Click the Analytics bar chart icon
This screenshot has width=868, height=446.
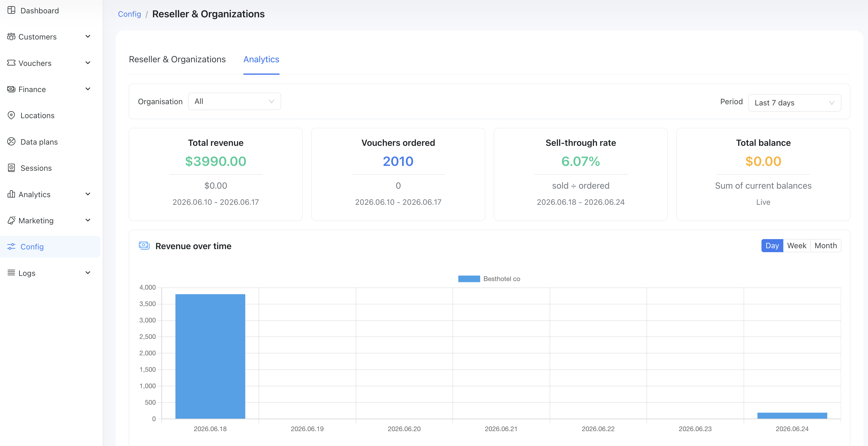[12, 194]
